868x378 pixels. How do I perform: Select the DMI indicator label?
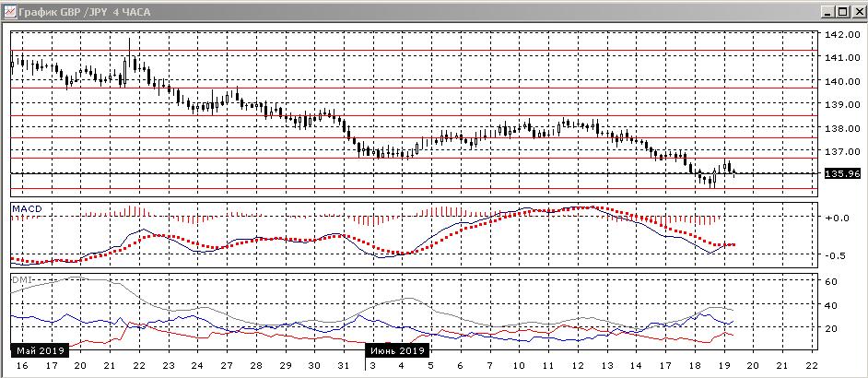click(21, 280)
